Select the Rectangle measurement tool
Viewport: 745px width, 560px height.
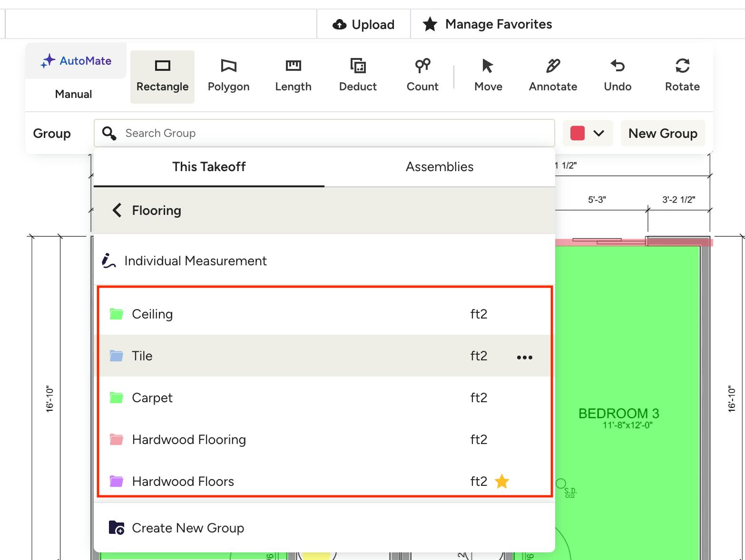162,77
